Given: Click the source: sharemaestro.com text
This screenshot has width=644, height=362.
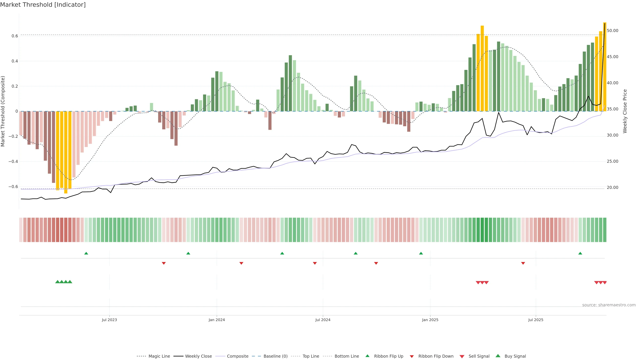Looking at the screenshot, I should (609, 305).
